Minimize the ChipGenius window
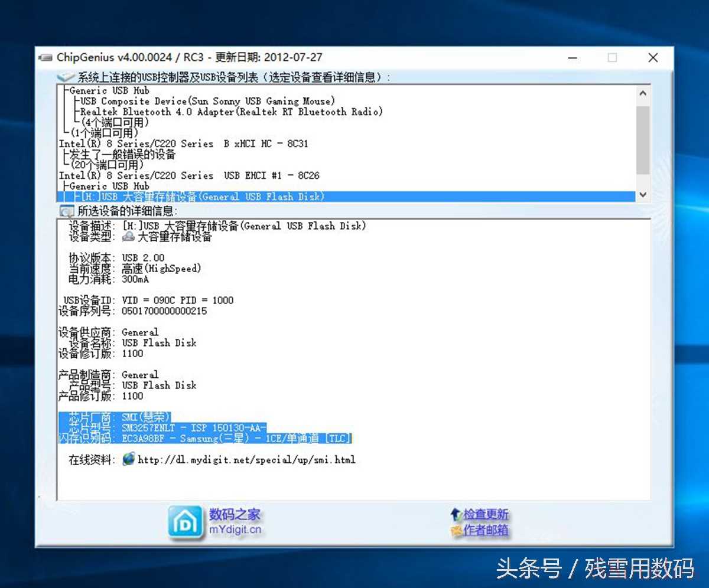The width and height of the screenshot is (709, 588). (571, 58)
